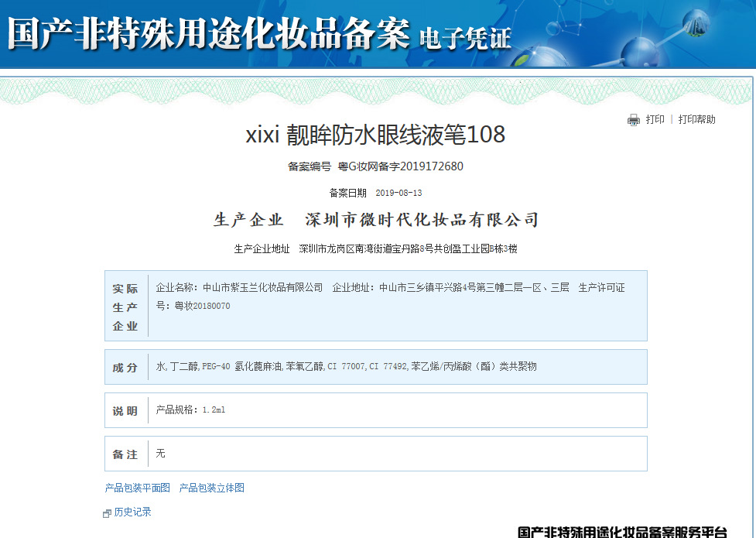756x538 pixels.
Task: Select the 说明 row label
Action: point(125,411)
